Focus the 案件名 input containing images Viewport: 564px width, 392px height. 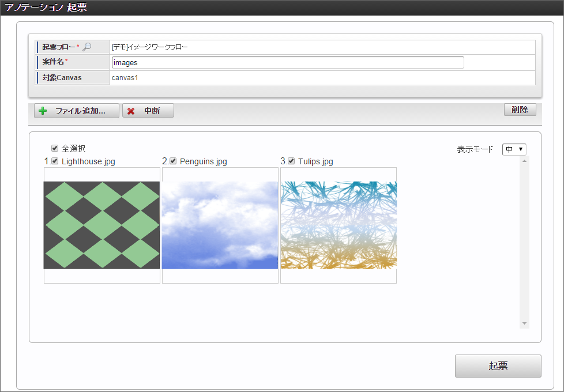288,63
